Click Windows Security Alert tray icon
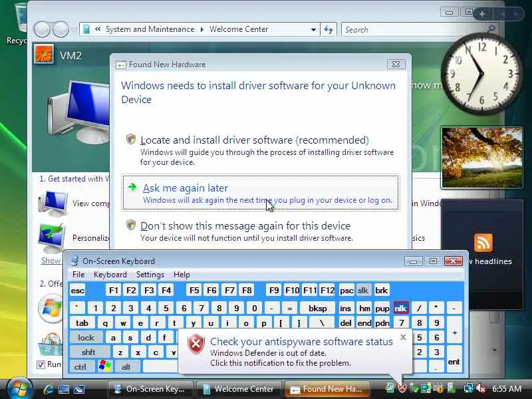This screenshot has width=532, height=399. tap(402, 388)
